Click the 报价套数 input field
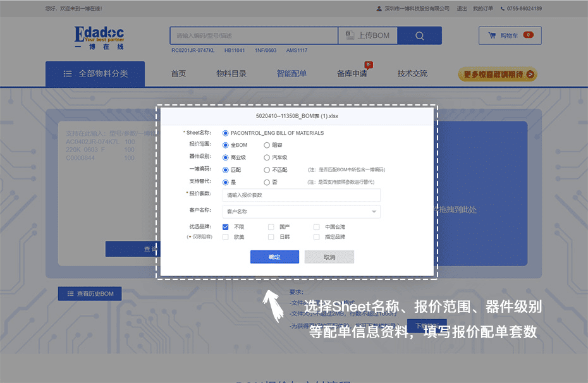Viewport: 588px width, 383px height. pos(302,195)
